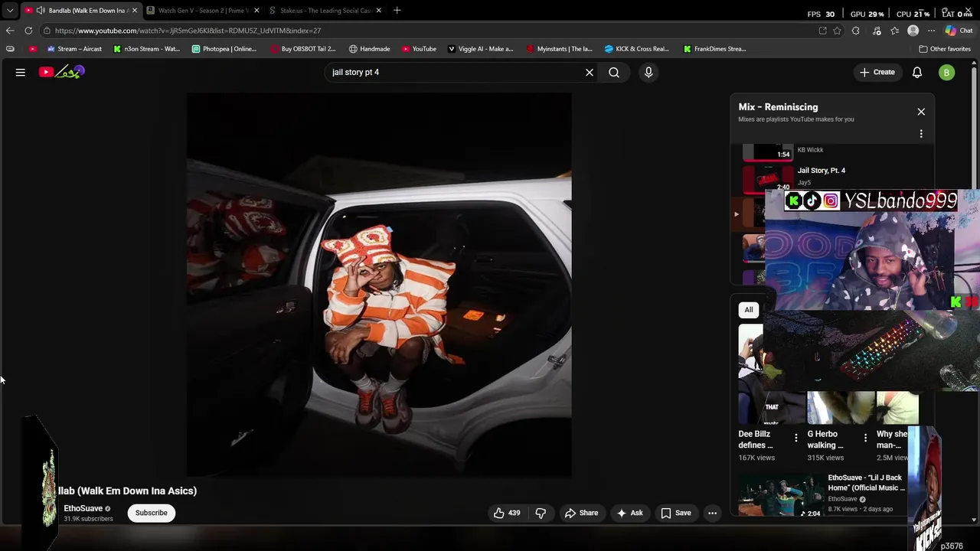This screenshot has width=980, height=551.
Task: Open the Lil J Back Home video thumbnail
Action: click(779, 495)
